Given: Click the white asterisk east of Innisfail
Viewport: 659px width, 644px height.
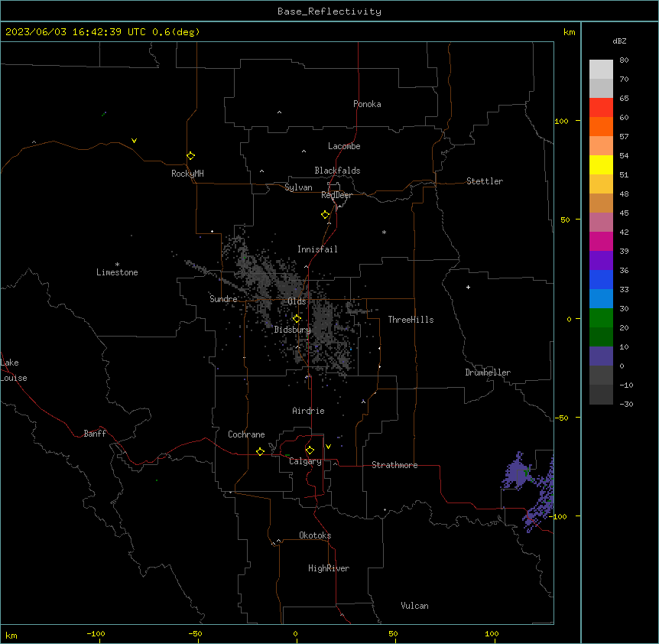Looking at the screenshot, I should point(384,232).
